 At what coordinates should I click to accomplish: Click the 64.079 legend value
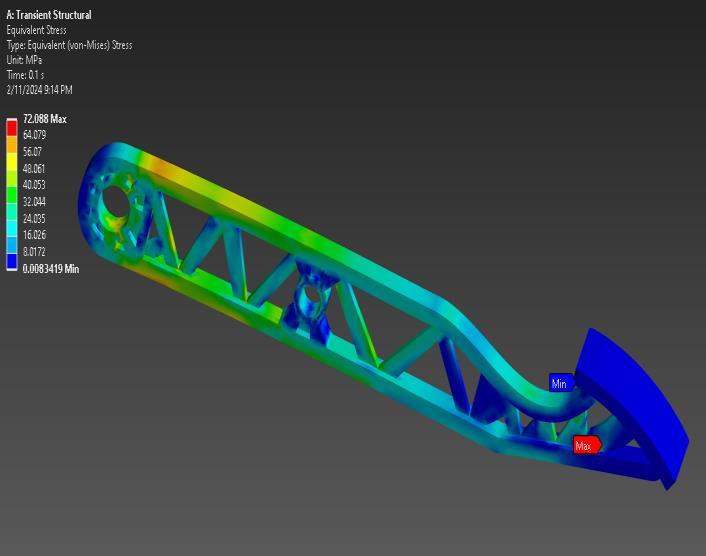coord(35,135)
